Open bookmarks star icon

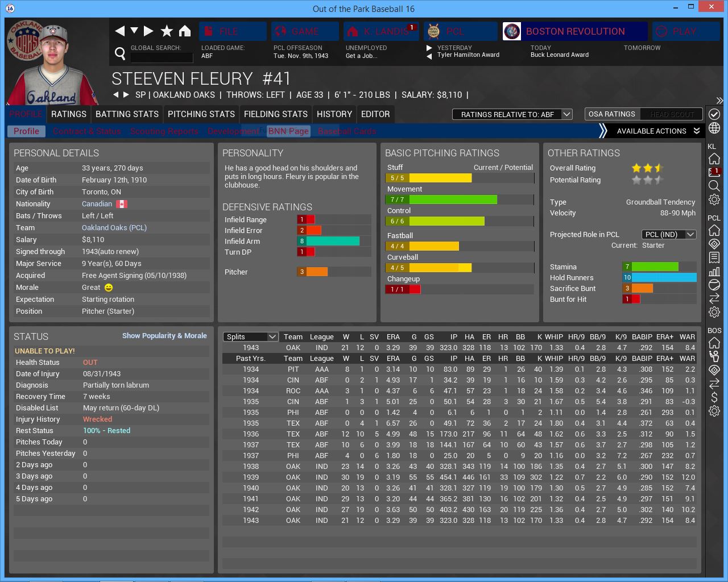pyautogui.click(x=167, y=31)
